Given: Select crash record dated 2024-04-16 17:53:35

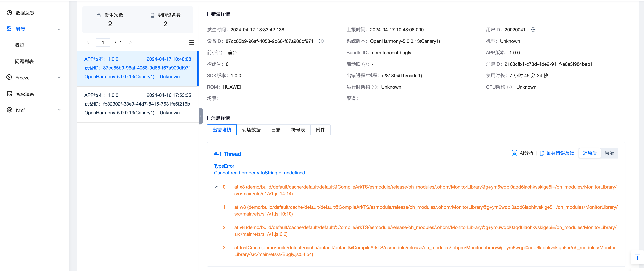Looking at the screenshot, I should click(137, 104).
